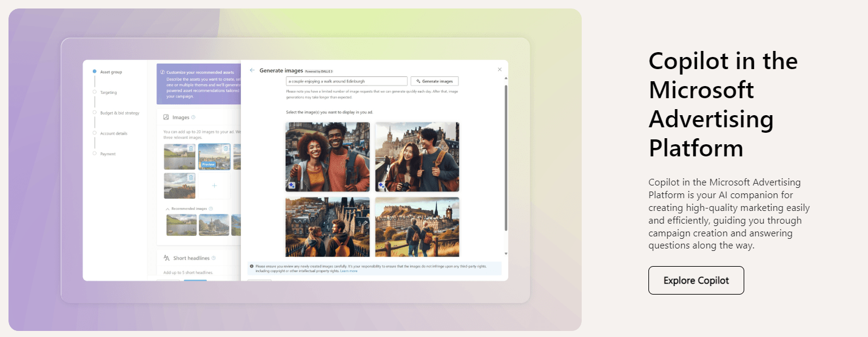Click trash icon on the Preview image
The height and width of the screenshot is (337, 868).
point(226,148)
